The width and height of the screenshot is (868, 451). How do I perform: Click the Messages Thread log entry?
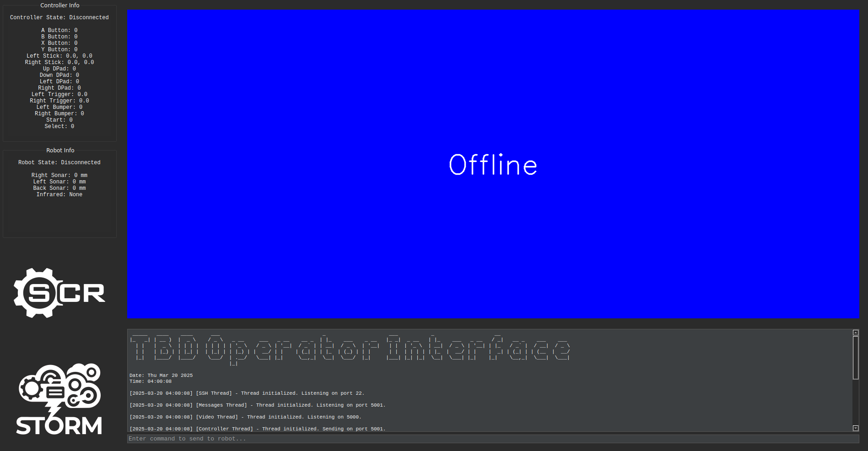(x=257, y=405)
